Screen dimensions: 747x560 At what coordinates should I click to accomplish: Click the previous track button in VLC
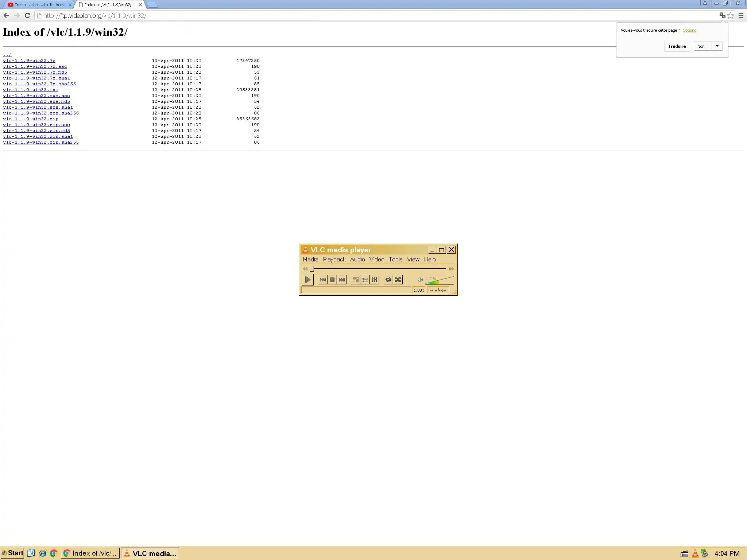[322, 280]
